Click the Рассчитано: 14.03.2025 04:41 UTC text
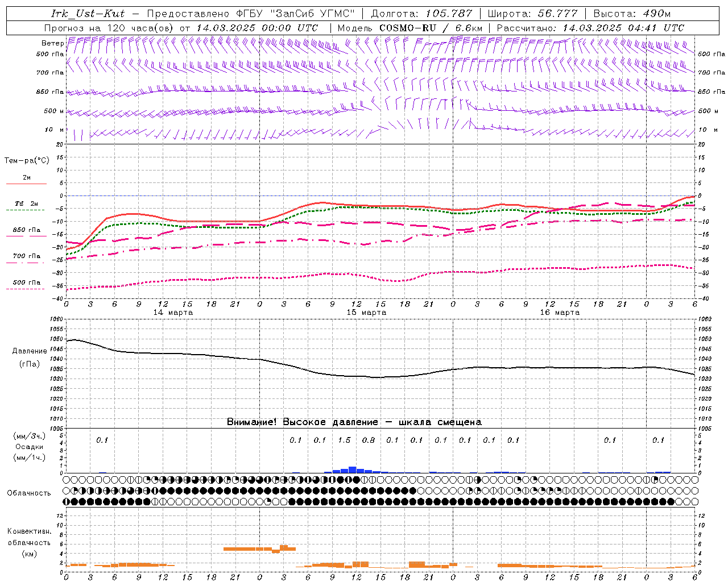The image size is (728, 582). pyautogui.click(x=590, y=28)
